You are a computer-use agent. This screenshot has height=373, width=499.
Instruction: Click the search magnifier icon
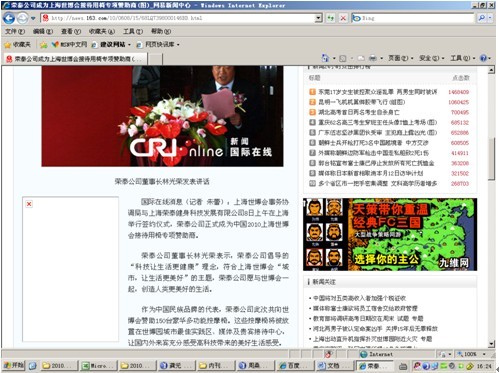coord(481,18)
